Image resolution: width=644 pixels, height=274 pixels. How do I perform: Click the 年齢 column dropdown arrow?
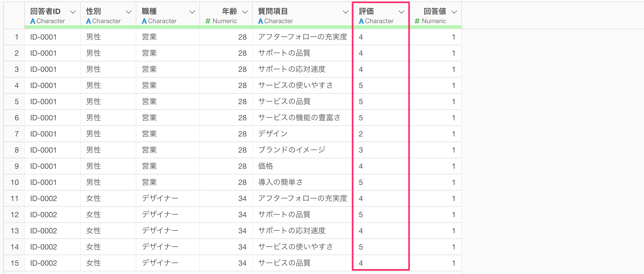pyautogui.click(x=245, y=12)
